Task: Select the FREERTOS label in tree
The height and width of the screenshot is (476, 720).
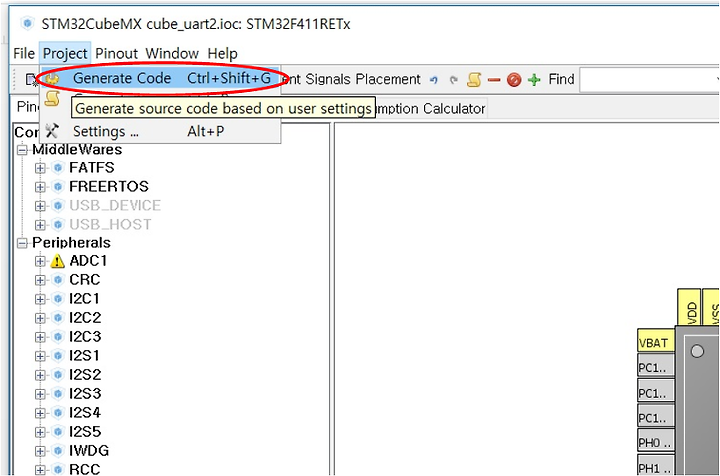Action: pyautogui.click(x=109, y=187)
